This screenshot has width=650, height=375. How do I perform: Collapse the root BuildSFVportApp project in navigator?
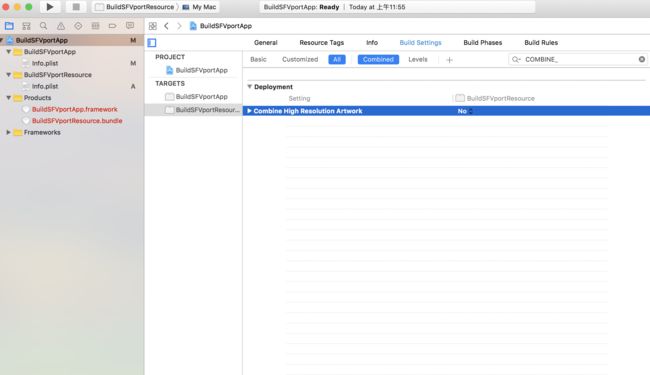point(2,40)
